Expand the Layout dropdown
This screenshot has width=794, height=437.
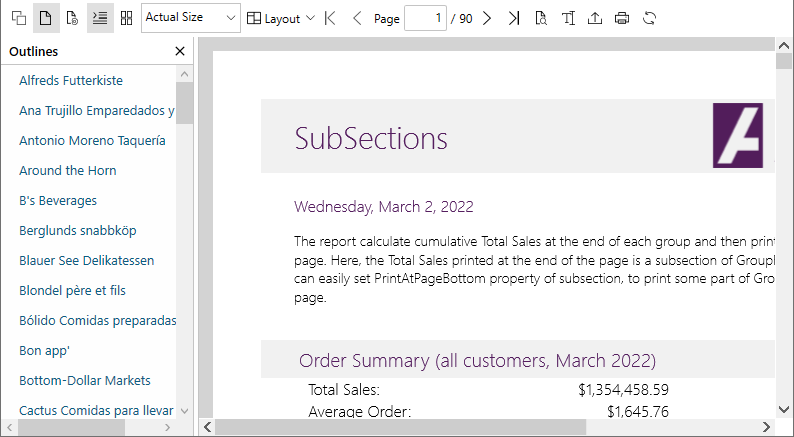[x=281, y=18]
